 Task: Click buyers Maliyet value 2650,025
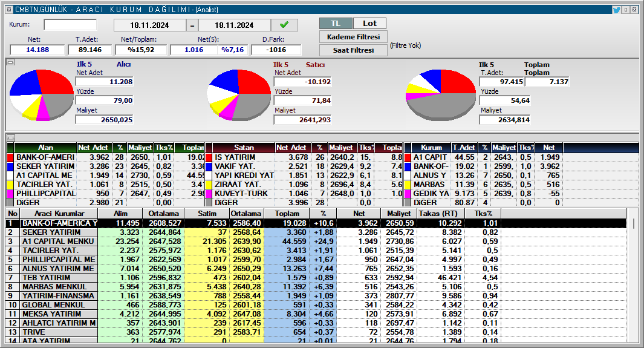[105, 120]
